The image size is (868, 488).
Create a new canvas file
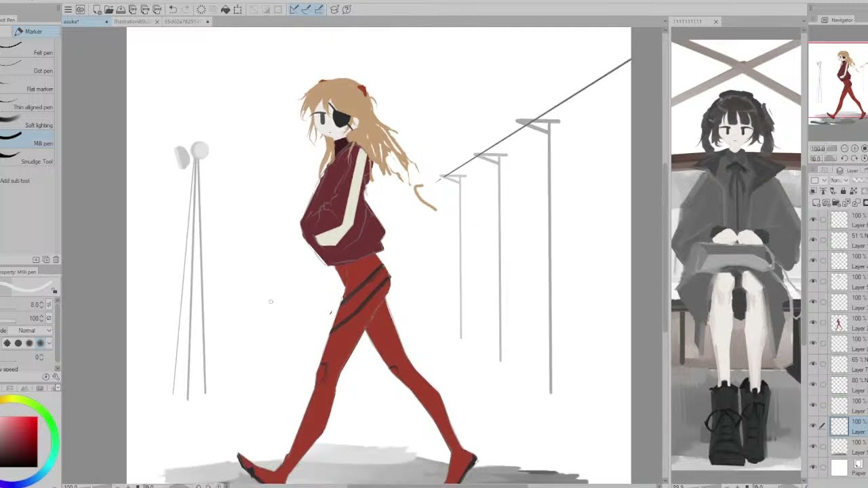(x=97, y=9)
